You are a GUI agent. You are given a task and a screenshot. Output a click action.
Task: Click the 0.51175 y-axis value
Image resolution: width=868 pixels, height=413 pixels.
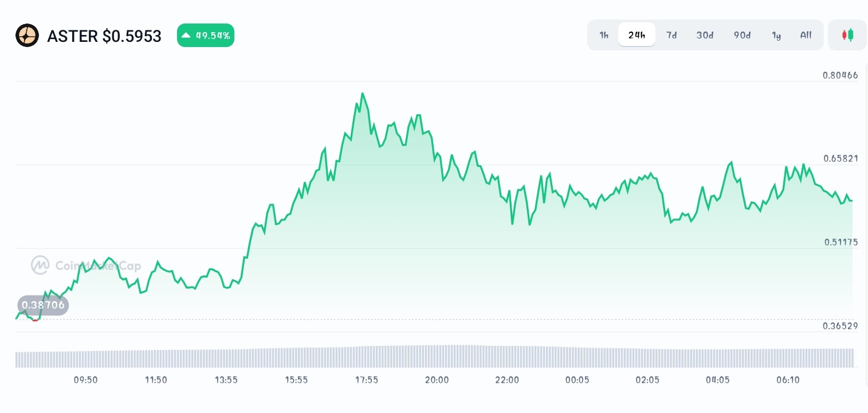[841, 242]
